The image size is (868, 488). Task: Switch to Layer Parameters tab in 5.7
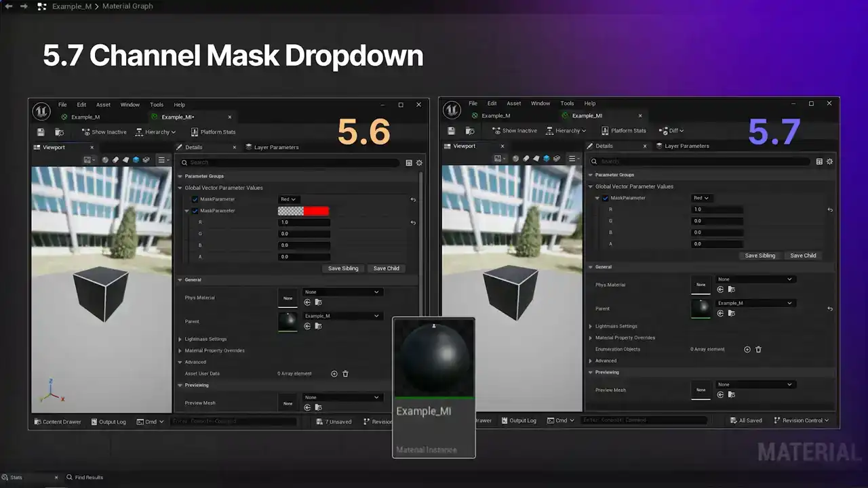coord(686,146)
